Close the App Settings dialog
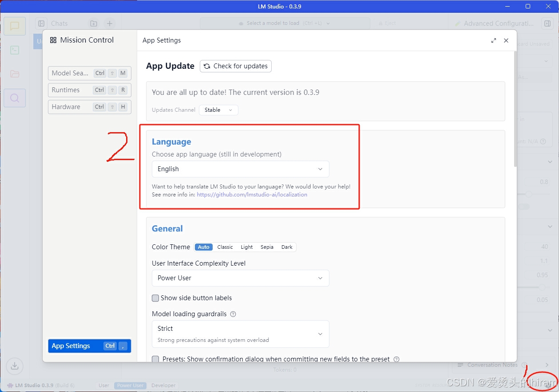Screen dimensions: 559x392 point(506,40)
